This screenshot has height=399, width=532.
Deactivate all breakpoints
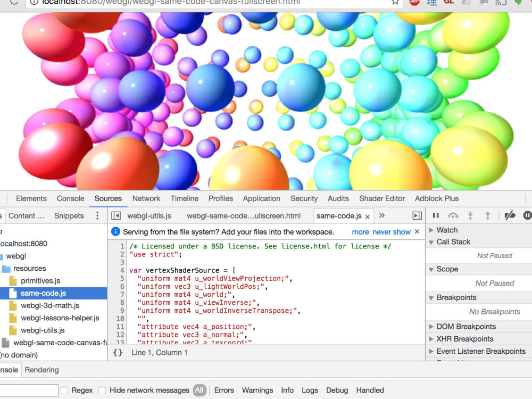pos(510,215)
